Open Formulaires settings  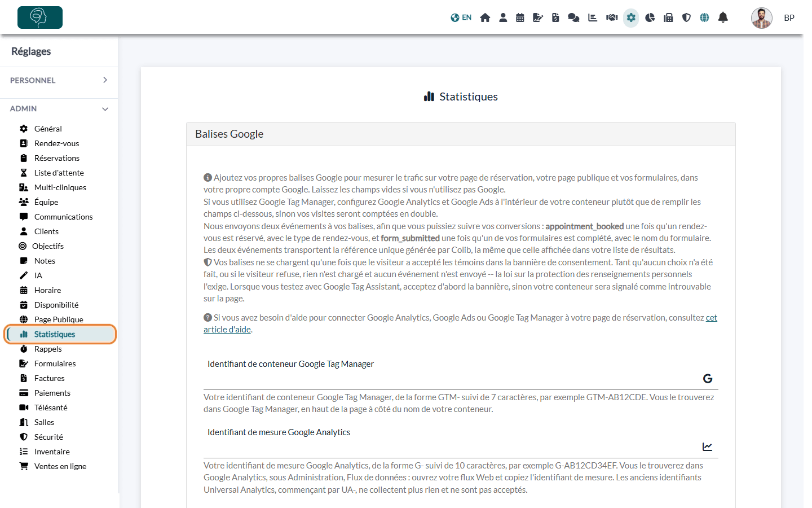tap(55, 364)
